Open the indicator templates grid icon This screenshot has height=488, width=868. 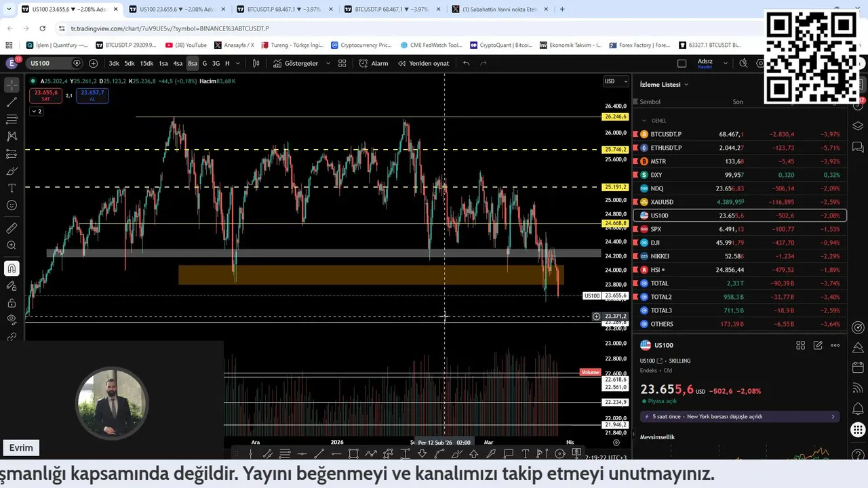pyautogui.click(x=342, y=63)
